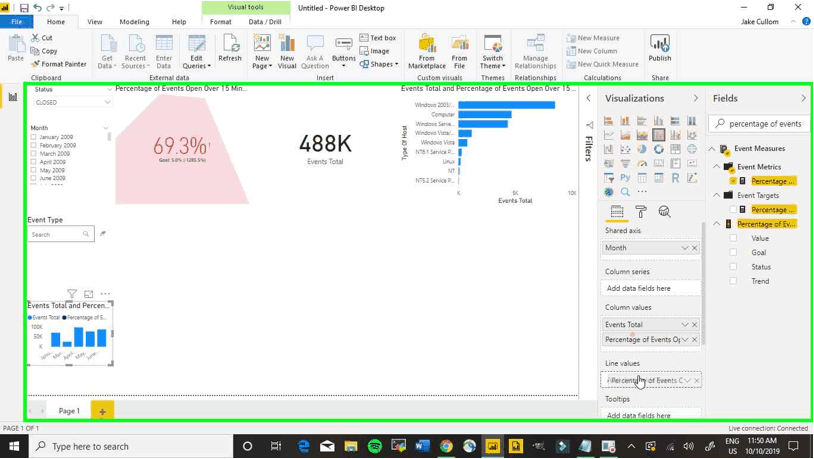Open more options on the combo chart

point(105,294)
